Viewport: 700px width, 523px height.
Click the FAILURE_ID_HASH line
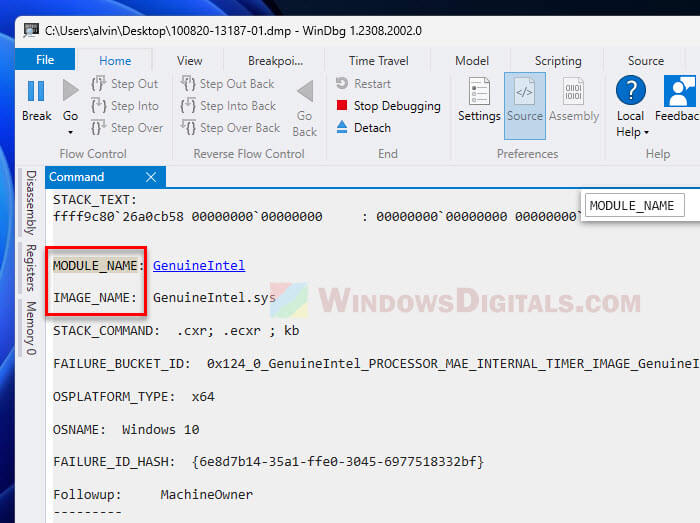tap(268, 461)
